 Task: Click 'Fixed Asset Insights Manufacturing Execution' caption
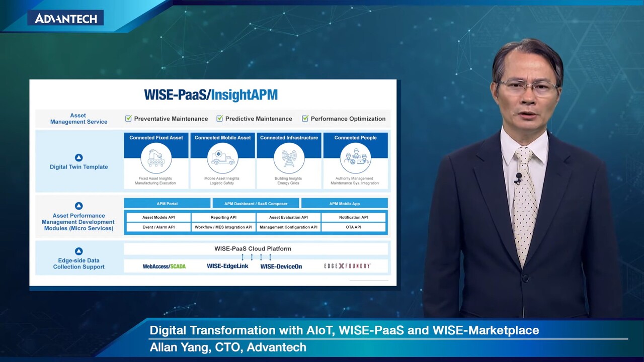pos(155,180)
